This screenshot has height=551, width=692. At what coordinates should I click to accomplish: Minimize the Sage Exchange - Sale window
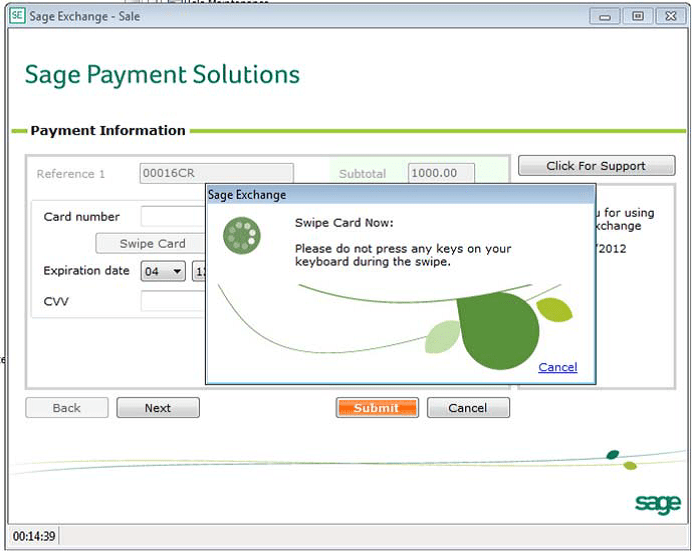[x=605, y=17]
